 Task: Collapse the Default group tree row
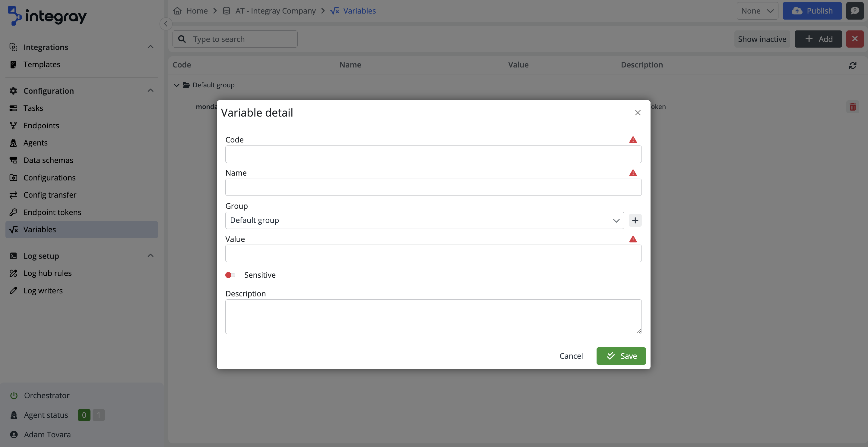pyautogui.click(x=176, y=85)
